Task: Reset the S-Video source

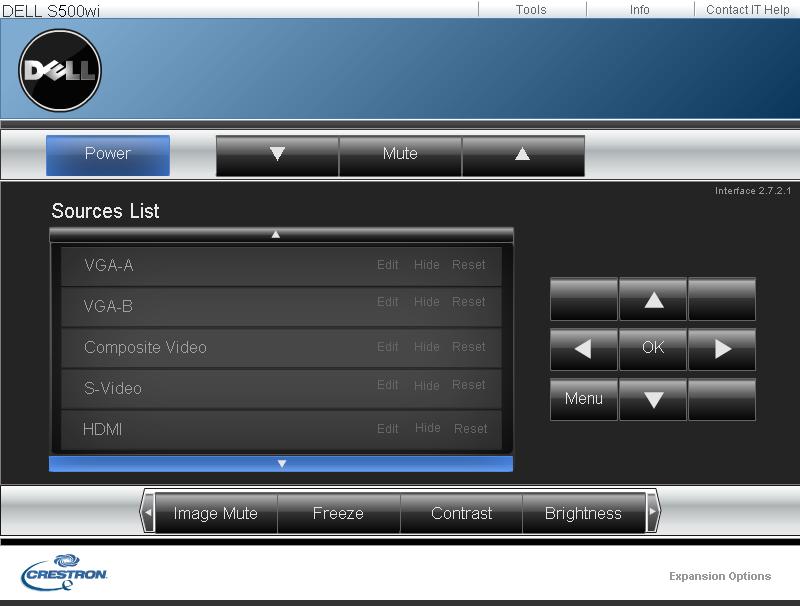Action: click(x=469, y=385)
